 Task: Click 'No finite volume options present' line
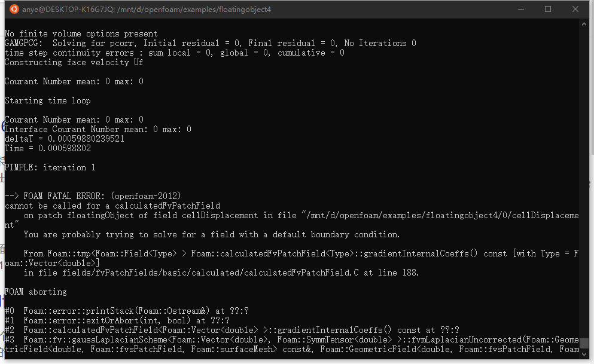pyautogui.click(x=81, y=33)
